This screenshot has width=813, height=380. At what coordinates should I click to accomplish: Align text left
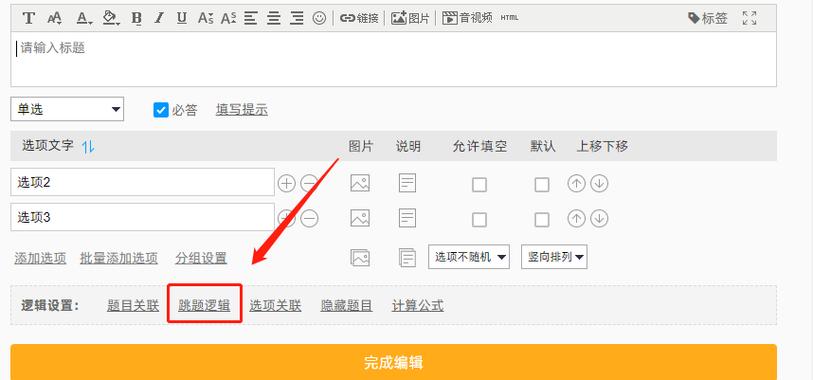click(x=251, y=18)
